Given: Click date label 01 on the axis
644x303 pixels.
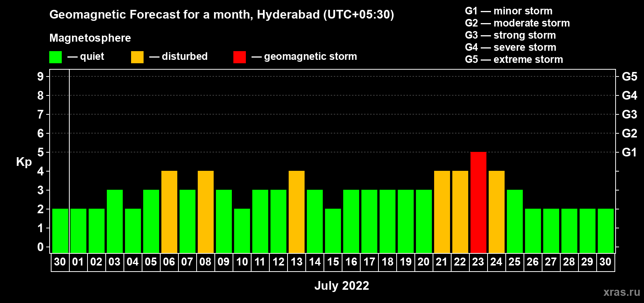Looking at the screenshot, I should (78, 262).
